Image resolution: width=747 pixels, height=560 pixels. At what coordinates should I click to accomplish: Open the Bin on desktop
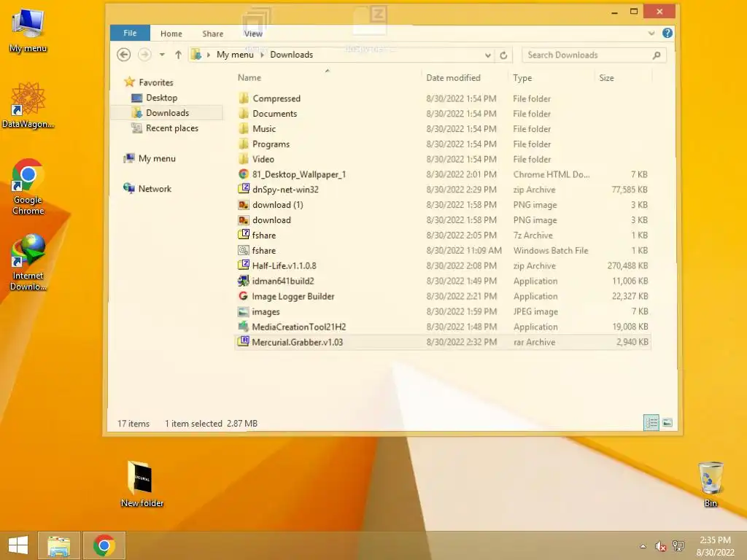(711, 484)
